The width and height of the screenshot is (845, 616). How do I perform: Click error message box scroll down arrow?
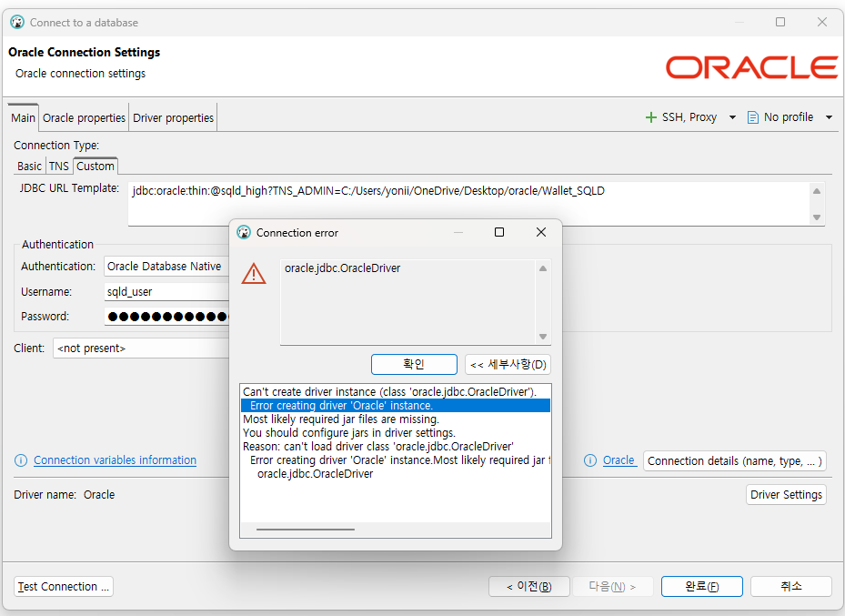point(543,337)
